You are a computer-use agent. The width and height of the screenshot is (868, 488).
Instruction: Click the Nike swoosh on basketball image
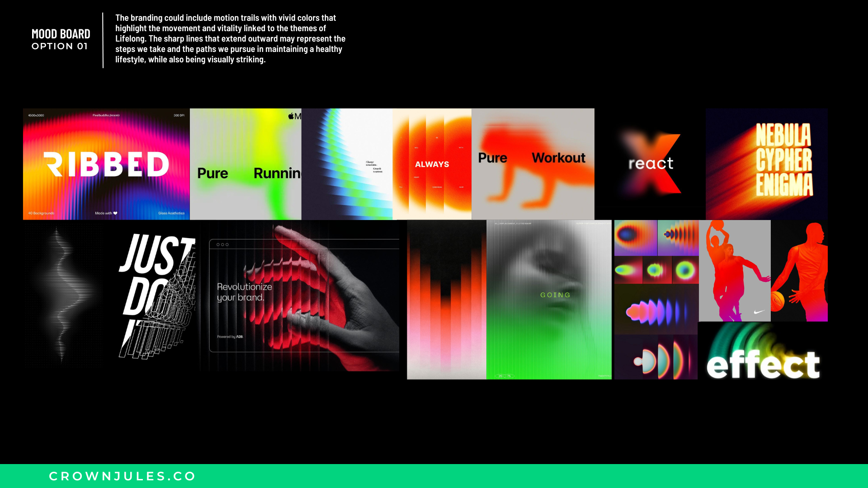click(759, 312)
